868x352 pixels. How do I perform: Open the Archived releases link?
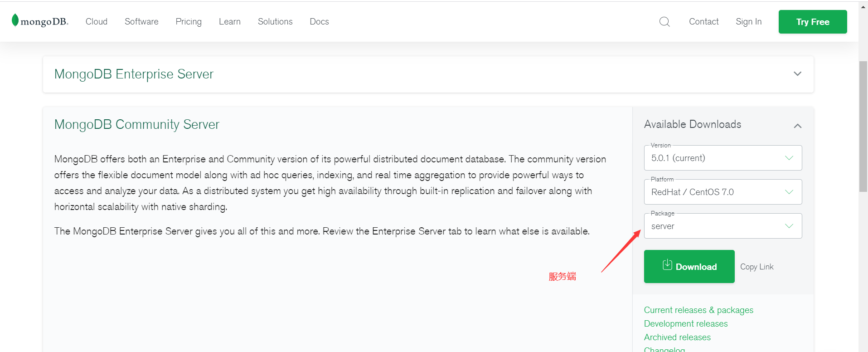677,337
